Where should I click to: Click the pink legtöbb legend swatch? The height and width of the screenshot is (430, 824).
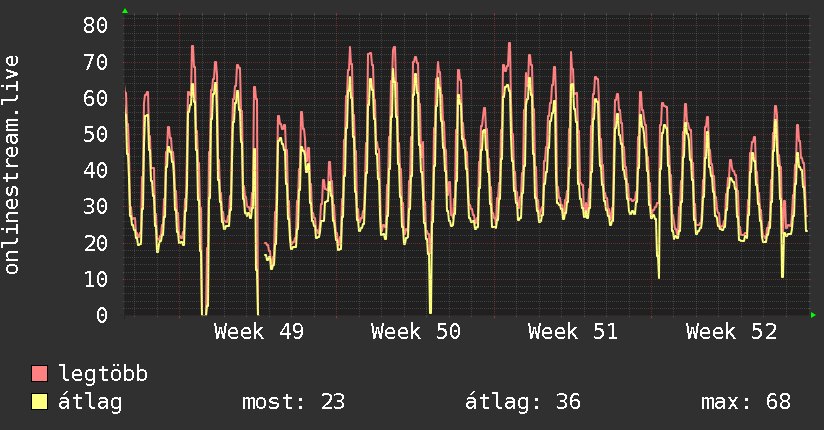[x=39, y=373]
